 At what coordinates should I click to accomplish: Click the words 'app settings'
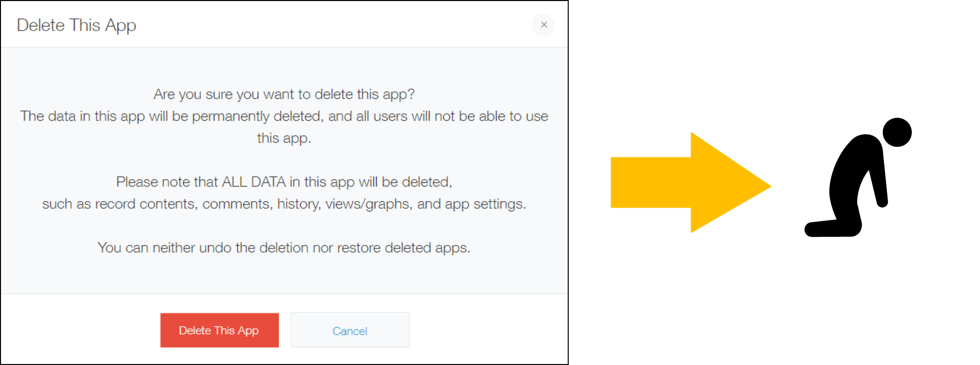point(485,204)
